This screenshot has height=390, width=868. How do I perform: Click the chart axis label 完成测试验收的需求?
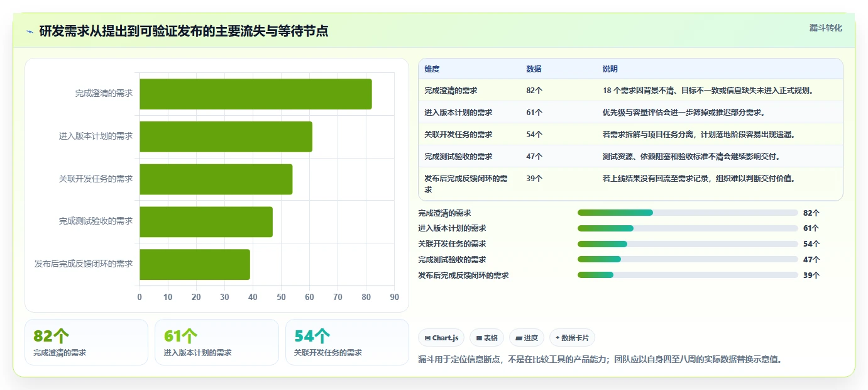(96, 221)
